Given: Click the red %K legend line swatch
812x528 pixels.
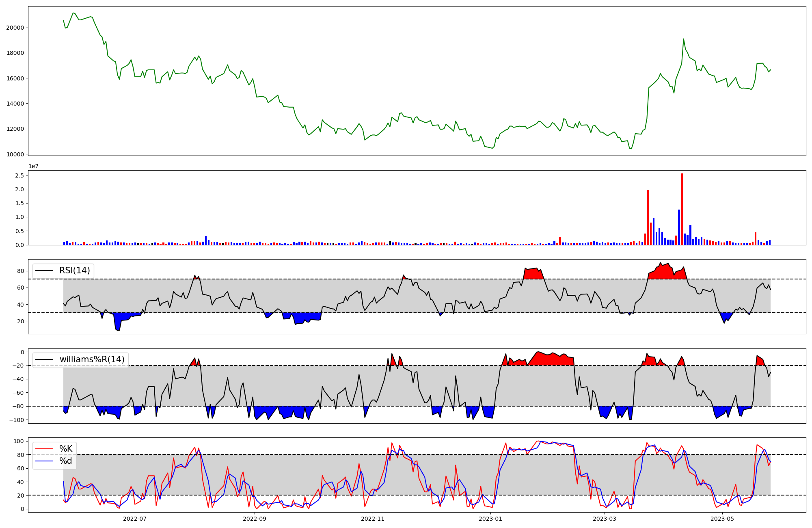Looking at the screenshot, I should click(44, 449).
